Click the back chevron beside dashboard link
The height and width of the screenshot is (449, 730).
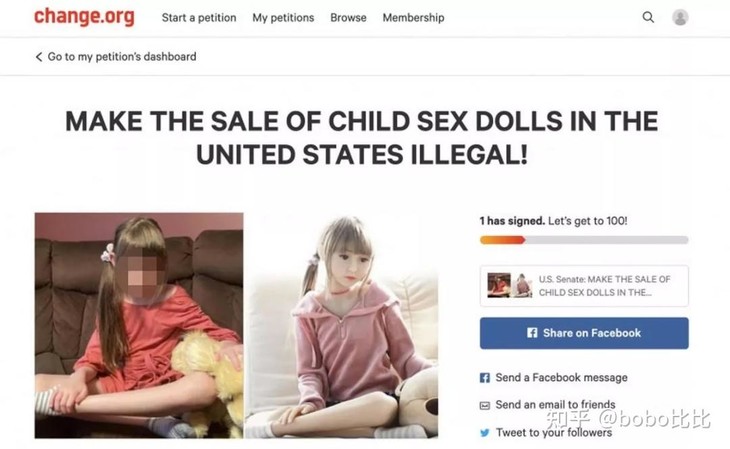coord(39,57)
